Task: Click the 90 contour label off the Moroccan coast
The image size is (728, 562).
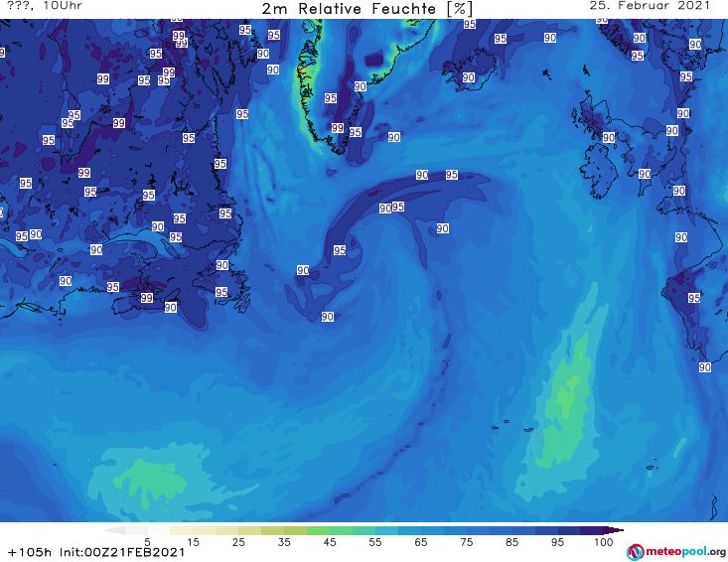Action: (705, 367)
